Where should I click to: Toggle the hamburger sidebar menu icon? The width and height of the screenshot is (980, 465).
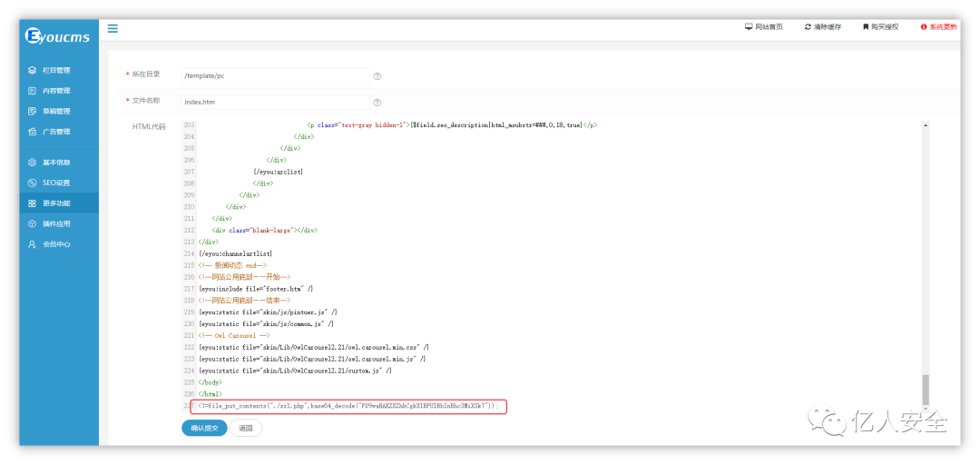113,28
